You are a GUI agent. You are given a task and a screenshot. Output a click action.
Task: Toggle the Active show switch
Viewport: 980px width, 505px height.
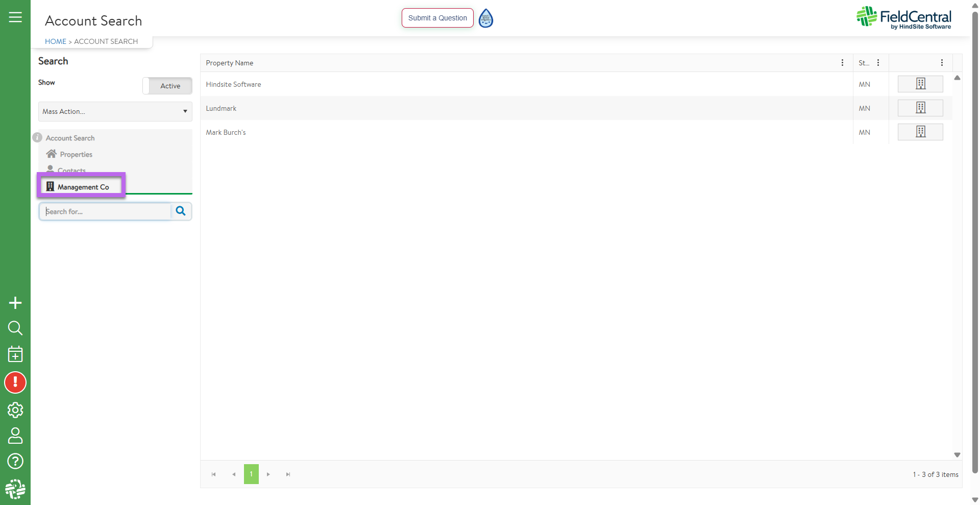point(167,86)
